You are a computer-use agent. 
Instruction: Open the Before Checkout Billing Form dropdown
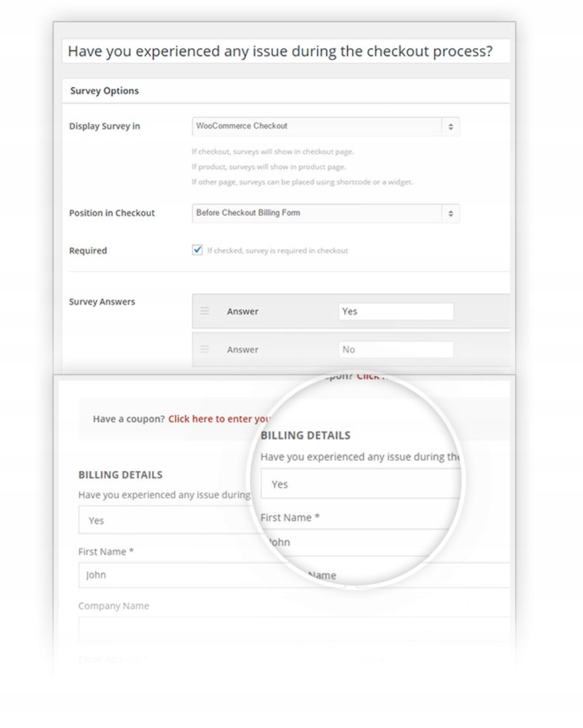(x=317, y=213)
